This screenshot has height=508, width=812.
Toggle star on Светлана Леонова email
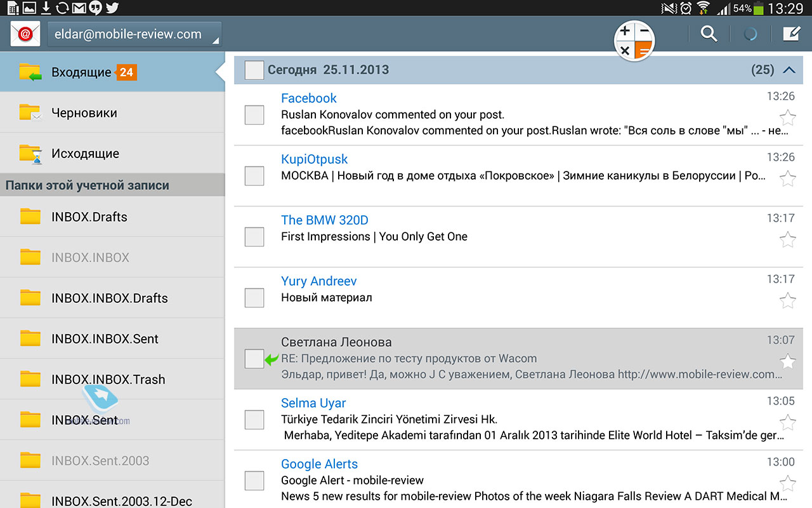point(787,361)
